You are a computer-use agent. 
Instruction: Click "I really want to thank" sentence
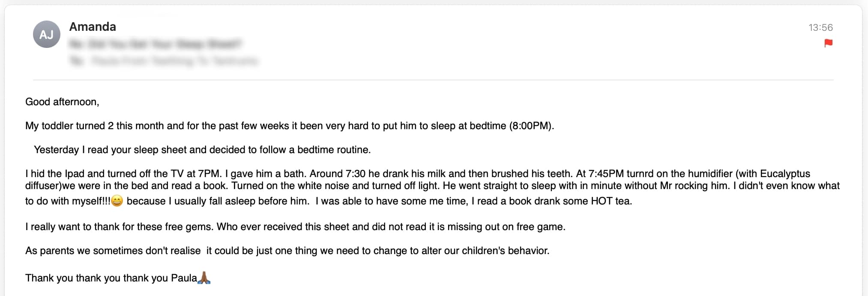point(295,227)
